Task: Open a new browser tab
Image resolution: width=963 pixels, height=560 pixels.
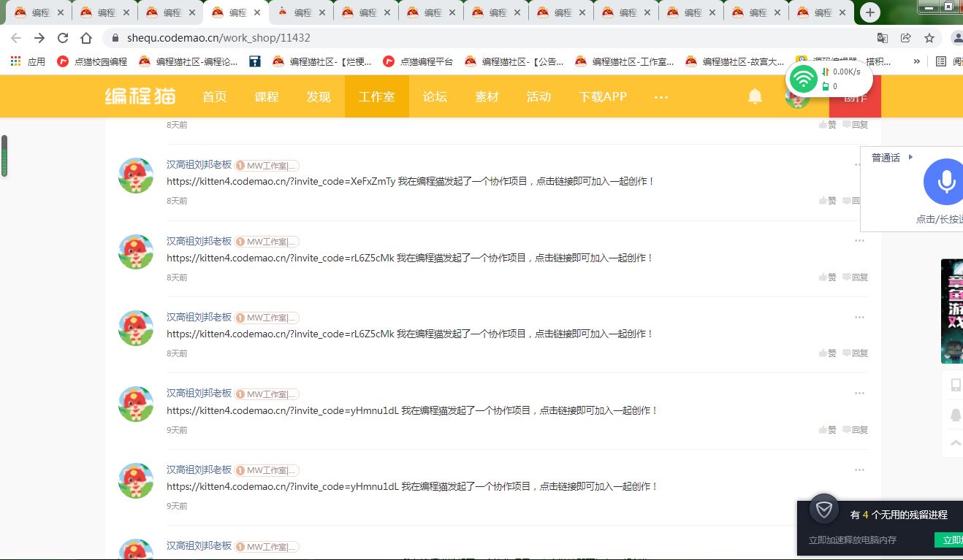Action: pyautogui.click(x=869, y=12)
